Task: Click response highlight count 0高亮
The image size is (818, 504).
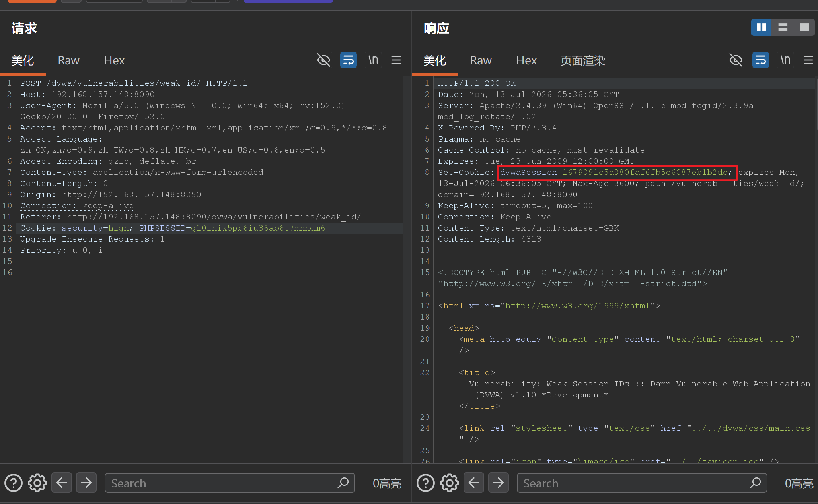Action: 799,483
